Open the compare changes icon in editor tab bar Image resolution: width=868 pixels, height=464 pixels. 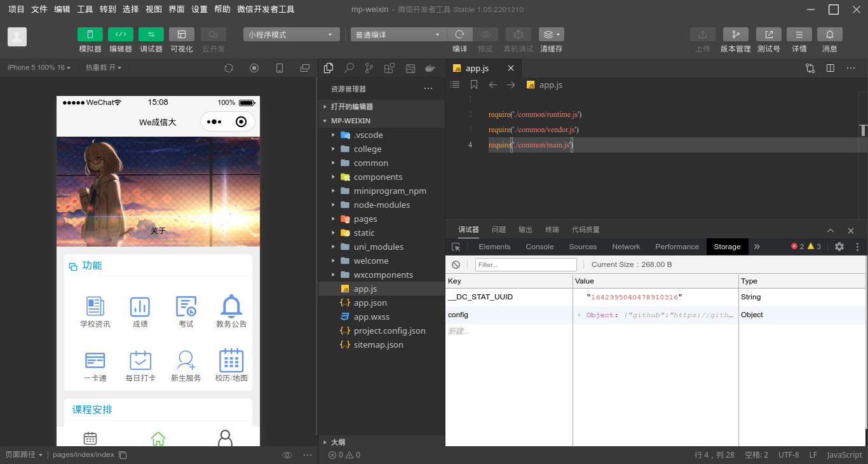coord(810,68)
